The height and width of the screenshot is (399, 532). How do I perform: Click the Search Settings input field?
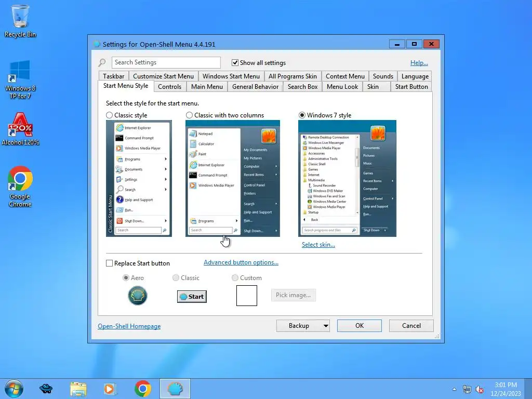point(166,62)
